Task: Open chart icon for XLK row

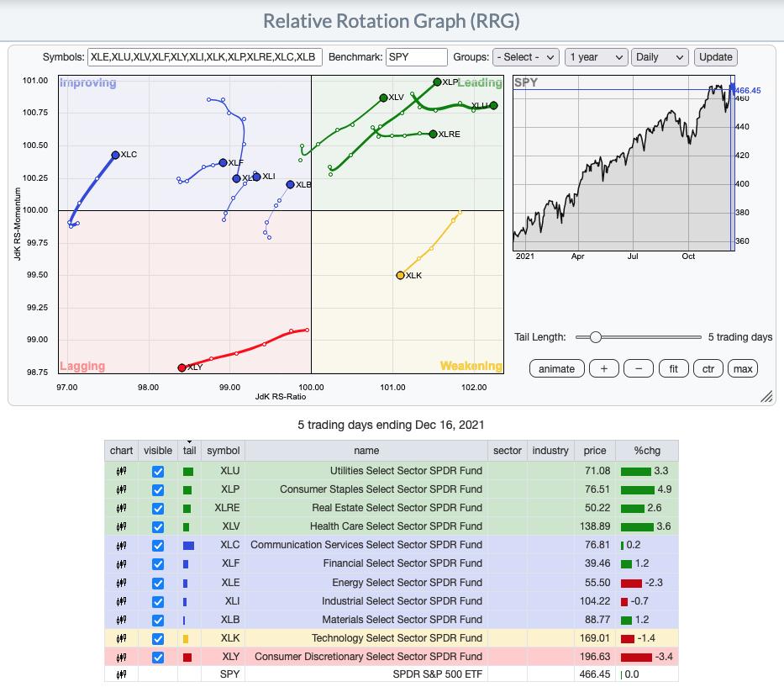Action: coord(121,638)
